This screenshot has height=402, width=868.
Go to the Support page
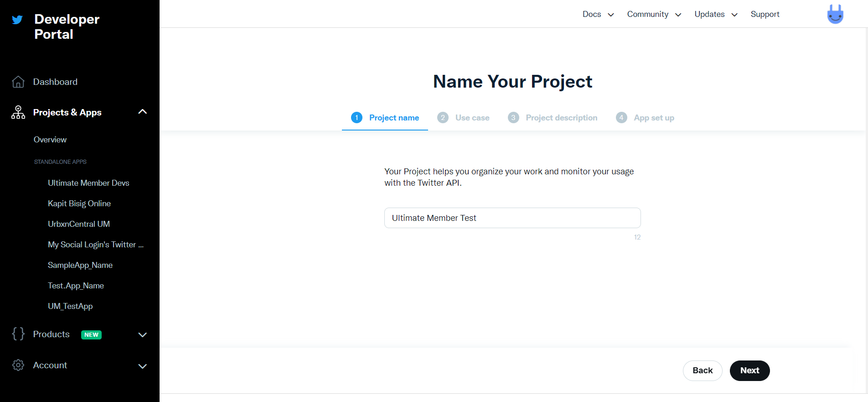coord(765,14)
